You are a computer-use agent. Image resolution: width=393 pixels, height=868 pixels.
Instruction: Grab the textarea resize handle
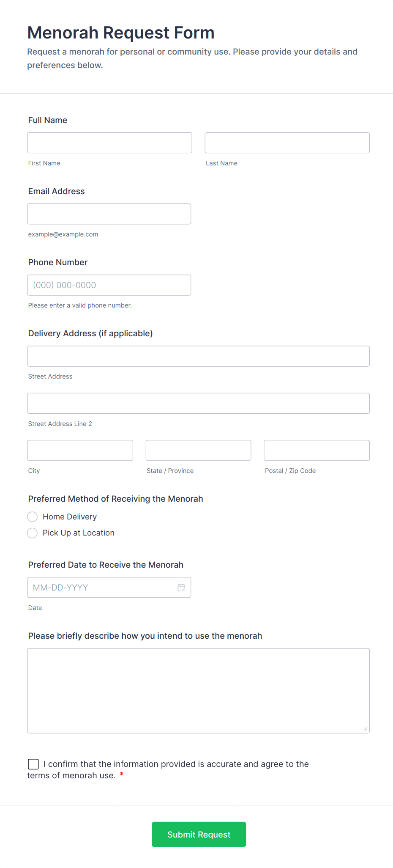coord(366,729)
